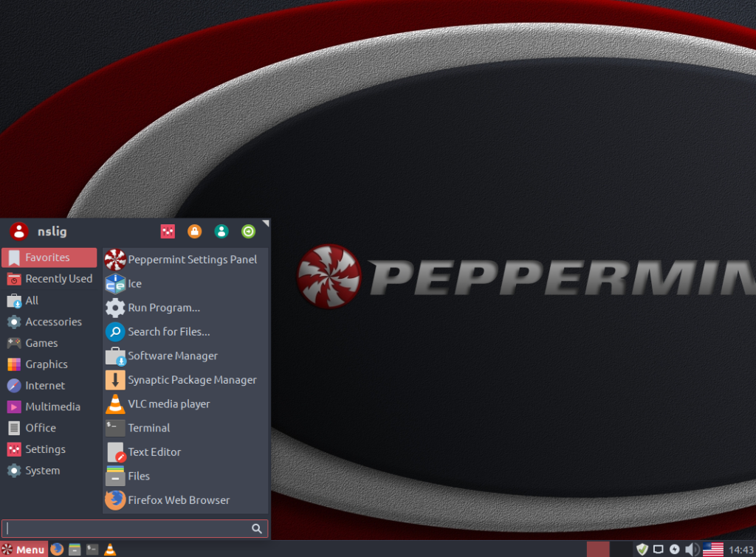Open the Internet category
The width and height of the screenshot is (756, 557).
[x=49, y=385]
